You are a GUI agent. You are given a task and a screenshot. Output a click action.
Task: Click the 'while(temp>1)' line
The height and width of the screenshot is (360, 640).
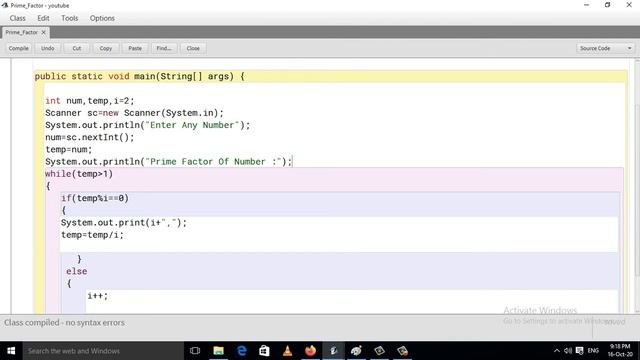point(79,174)
